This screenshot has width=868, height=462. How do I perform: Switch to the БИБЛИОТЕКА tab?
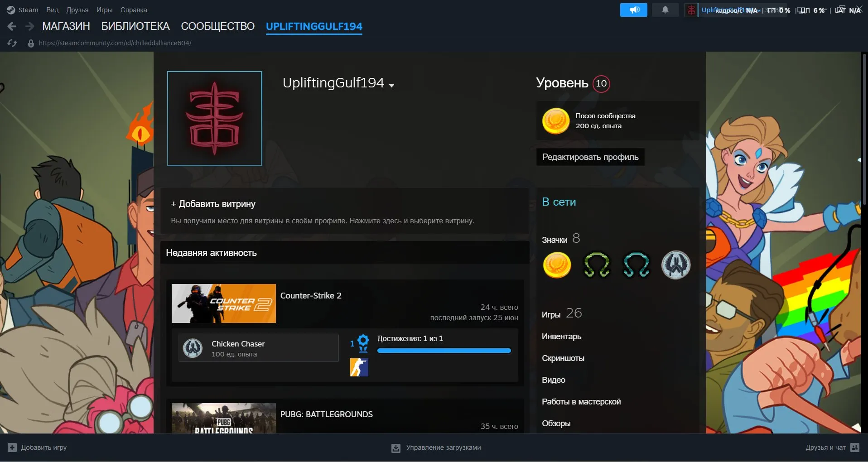tap(135, 26)
